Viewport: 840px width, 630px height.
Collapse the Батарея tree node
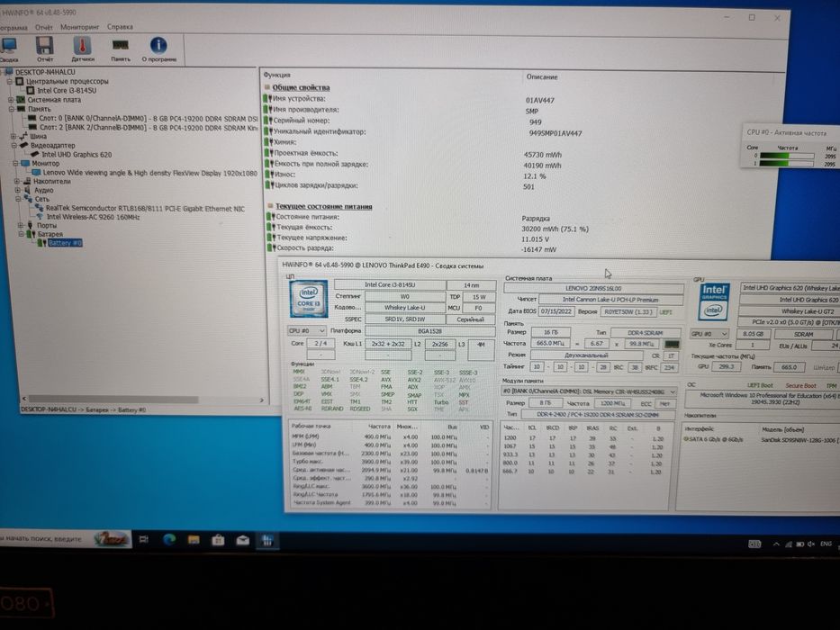(x=22, y=234)
